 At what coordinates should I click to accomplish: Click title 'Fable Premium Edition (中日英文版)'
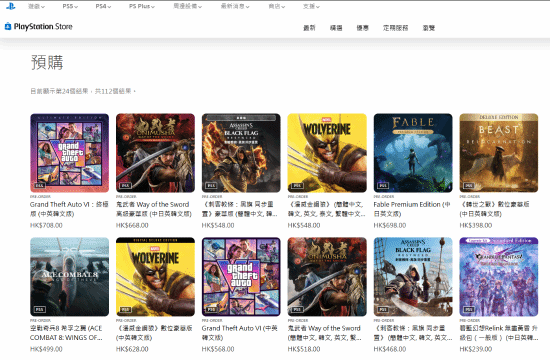click(x=412, y=209)
